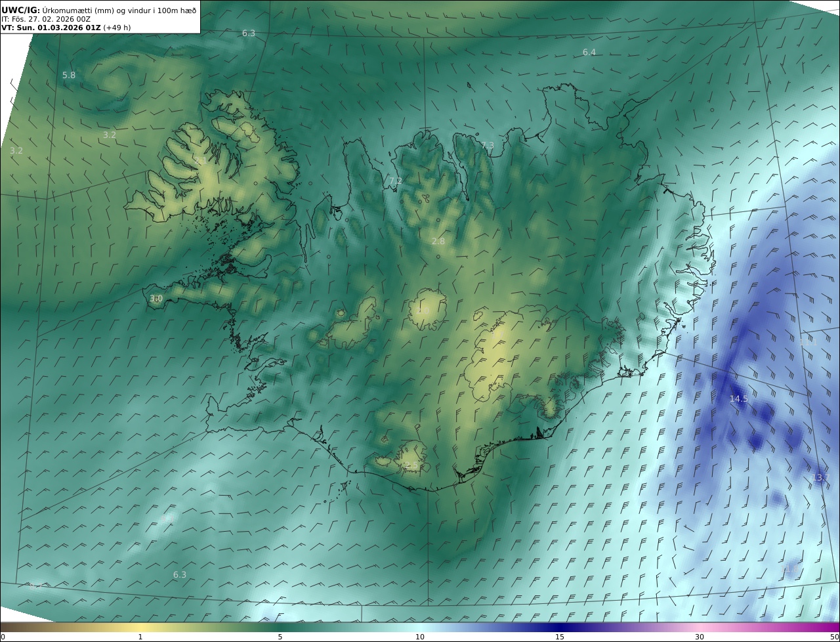Pick the dark navy segment of the colorbar
The height and width of the screenshot is (642, 840).
point(560,627)
